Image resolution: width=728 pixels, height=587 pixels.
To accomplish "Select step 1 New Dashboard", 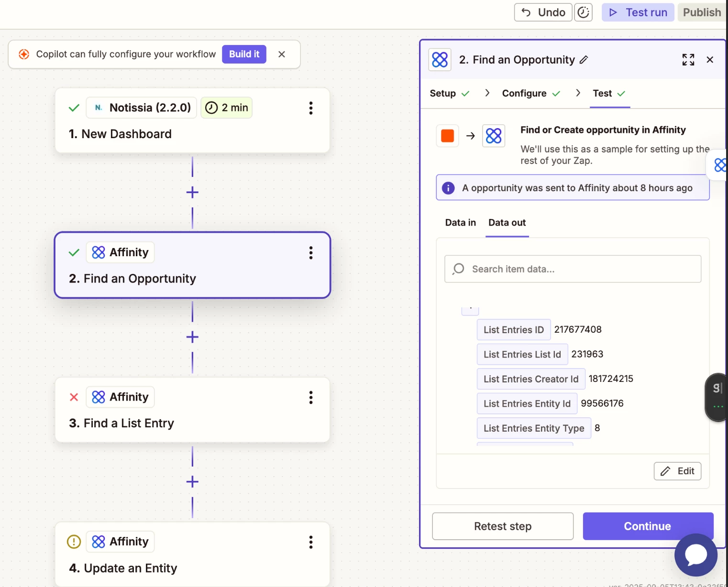I will 192,120.
